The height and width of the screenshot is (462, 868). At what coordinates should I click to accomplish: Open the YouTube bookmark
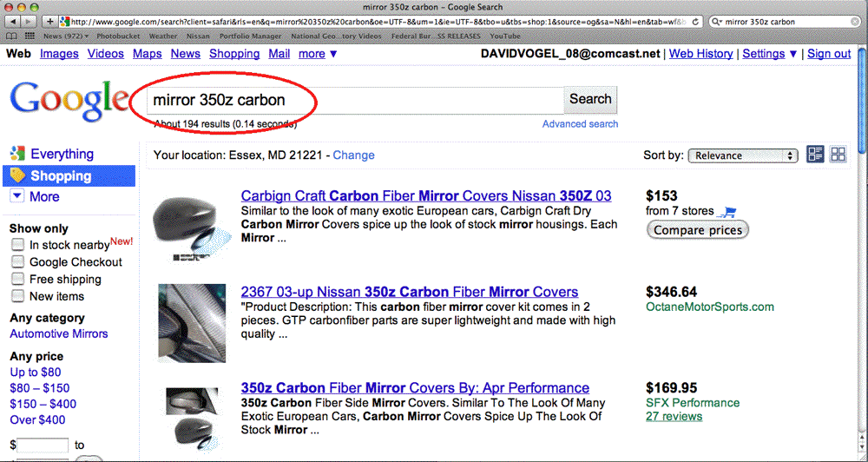tap(505, 36)
